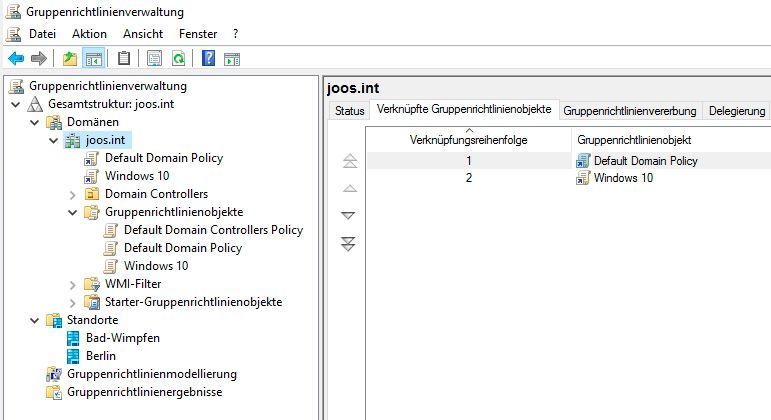Expand the WMI-Filter node
This screenshot has width=771, height=420.
(73, 285)
